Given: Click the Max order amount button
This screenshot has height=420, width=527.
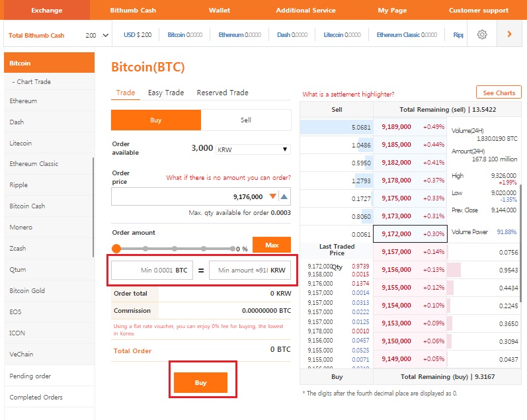Looking at the screenshot, I should coord(272,245).
